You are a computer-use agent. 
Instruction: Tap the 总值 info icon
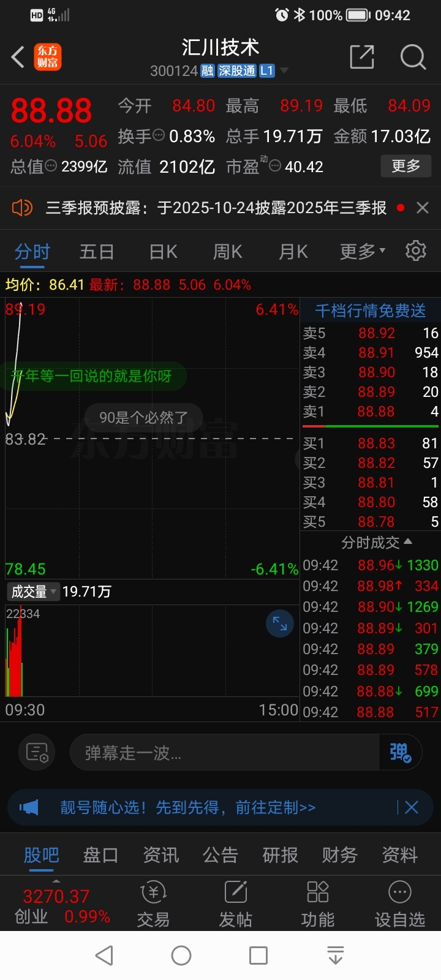(51, 166)
